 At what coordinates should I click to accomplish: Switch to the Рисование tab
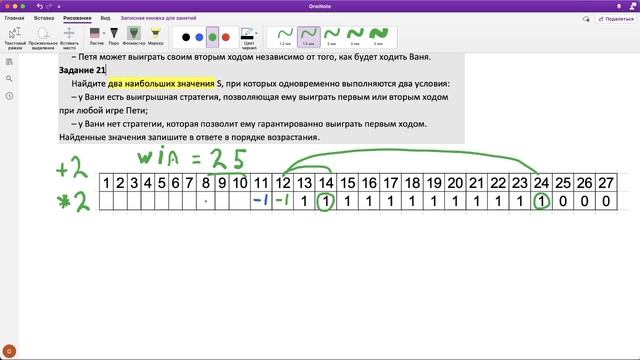pos(77,18)
